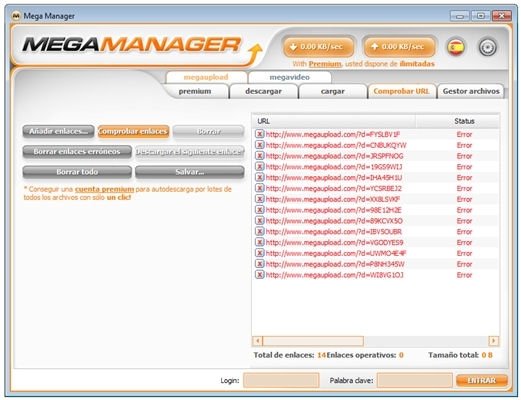
Task: Select the URL ending in ?d=VGODYES9
Action: pos(334,242)
